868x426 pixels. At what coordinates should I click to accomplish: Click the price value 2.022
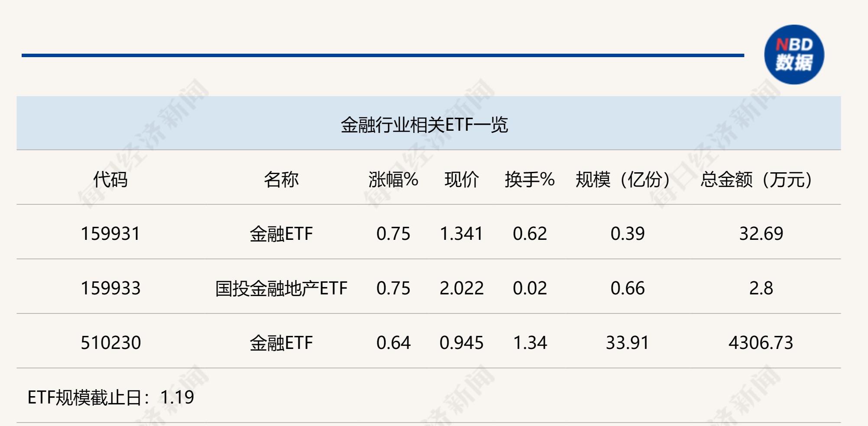462,288
